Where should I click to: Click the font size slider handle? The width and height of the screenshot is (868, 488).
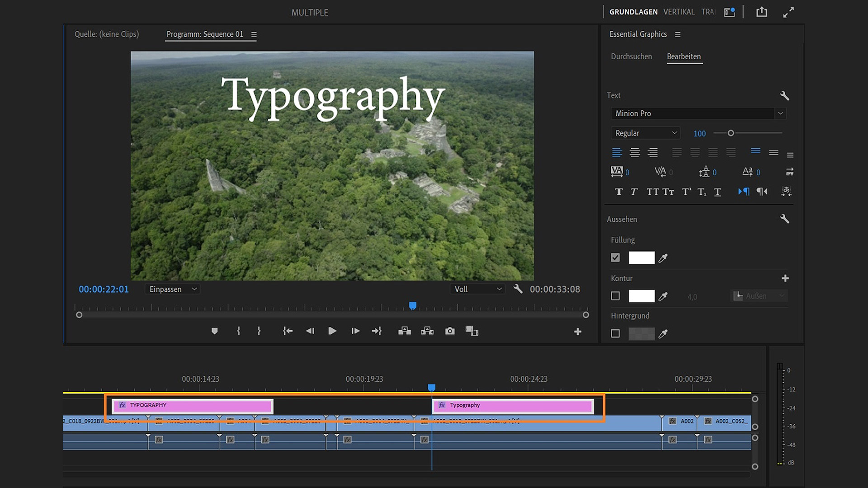coord(731,133)
